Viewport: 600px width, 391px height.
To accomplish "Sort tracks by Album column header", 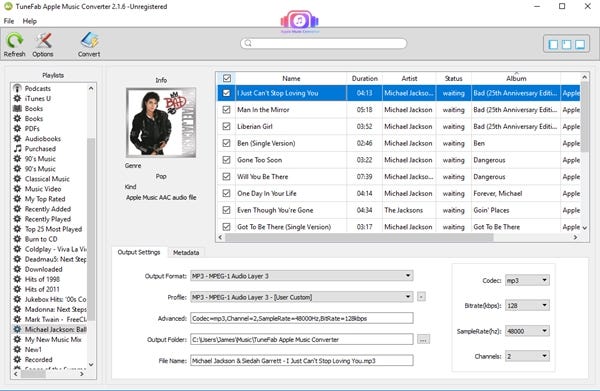I will point(516,78).
